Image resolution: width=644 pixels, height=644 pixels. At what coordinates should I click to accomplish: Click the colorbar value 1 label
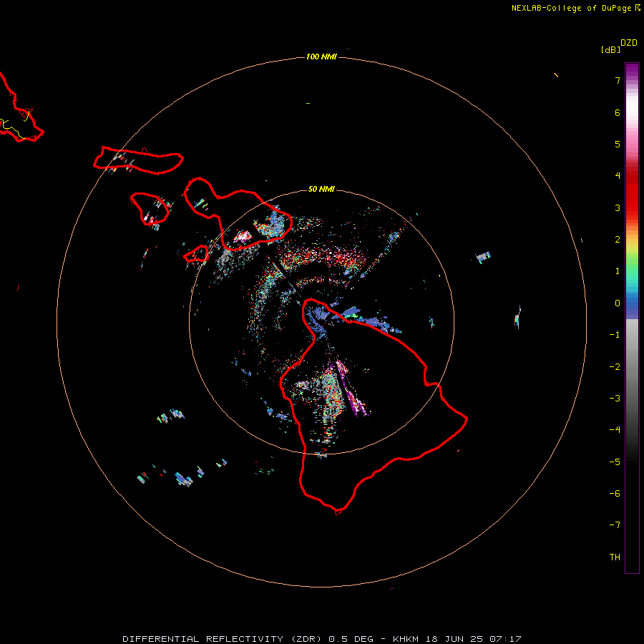[618, 271]
